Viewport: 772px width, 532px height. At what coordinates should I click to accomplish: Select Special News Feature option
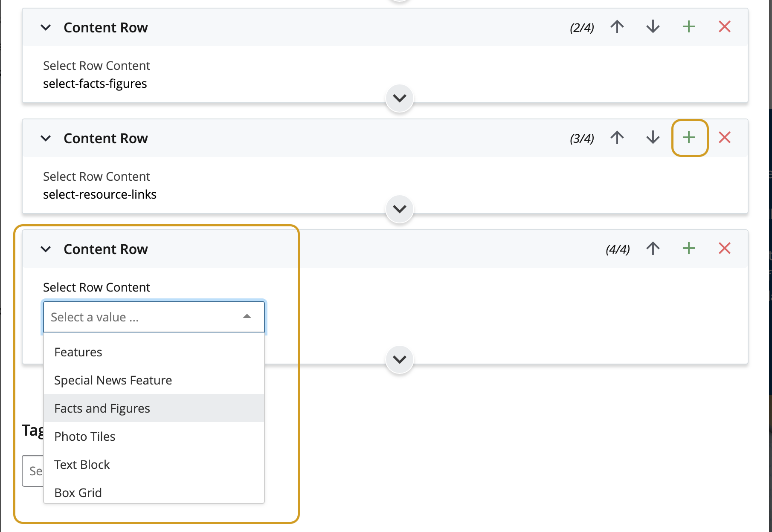pos(113,380)
